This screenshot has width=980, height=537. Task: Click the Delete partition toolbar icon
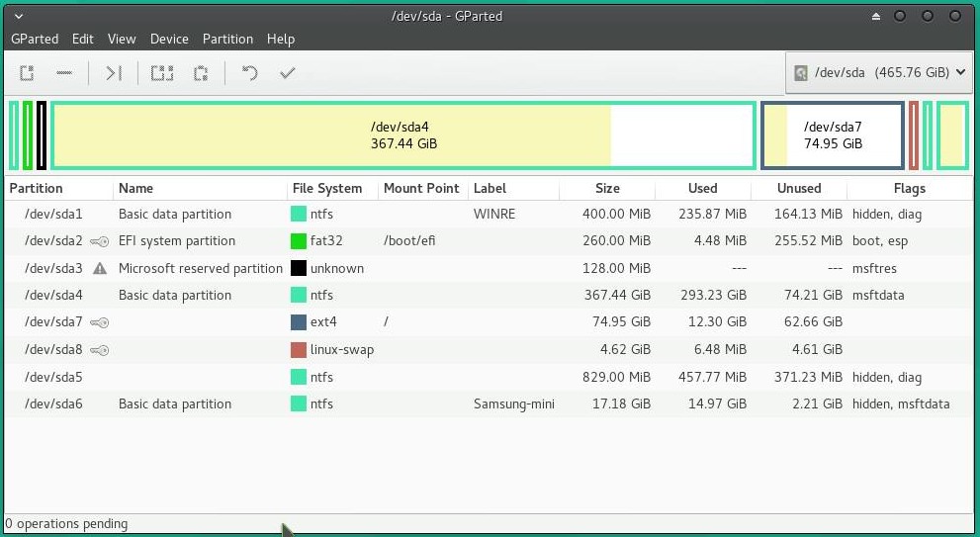[63, 73]
